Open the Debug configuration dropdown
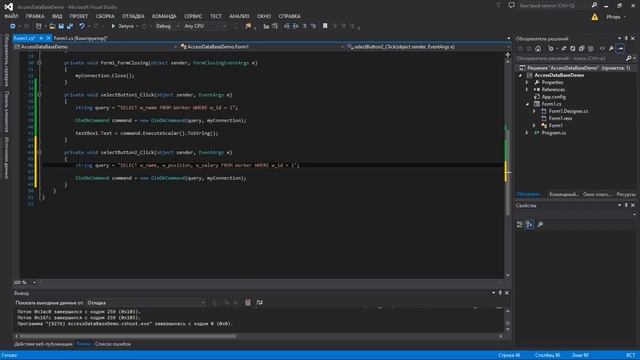 point(167,26)
